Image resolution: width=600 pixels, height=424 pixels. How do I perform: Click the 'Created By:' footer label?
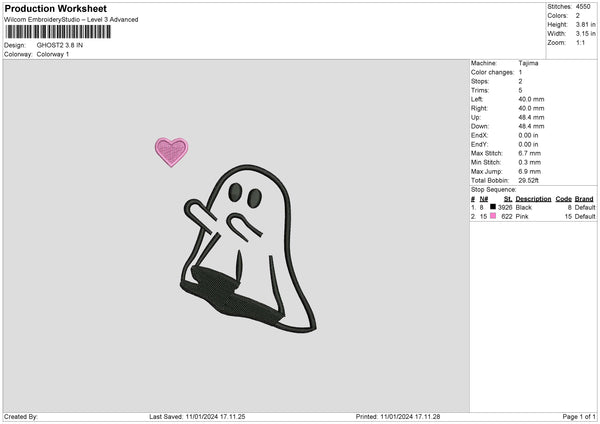click(21, 417)
